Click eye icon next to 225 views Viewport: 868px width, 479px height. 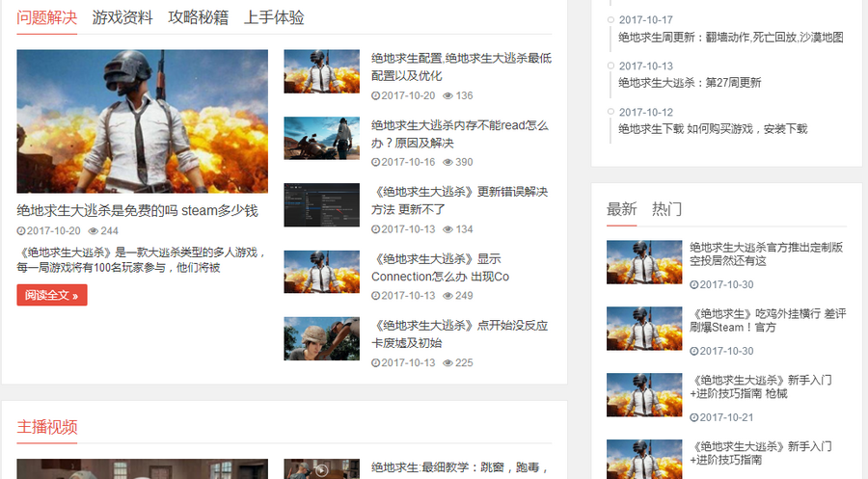pyautogui.click(x=448, y=362)
